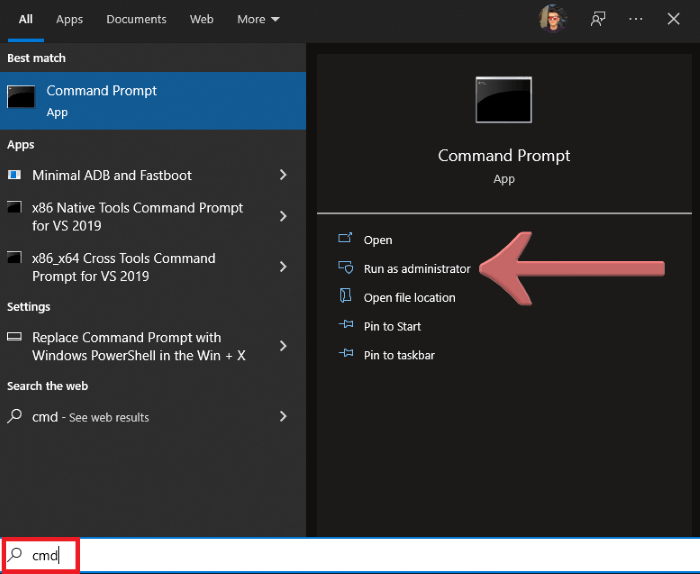Select the Command Prompt best match
Viewport: 700px width, 574px height.
click(153, 101)
